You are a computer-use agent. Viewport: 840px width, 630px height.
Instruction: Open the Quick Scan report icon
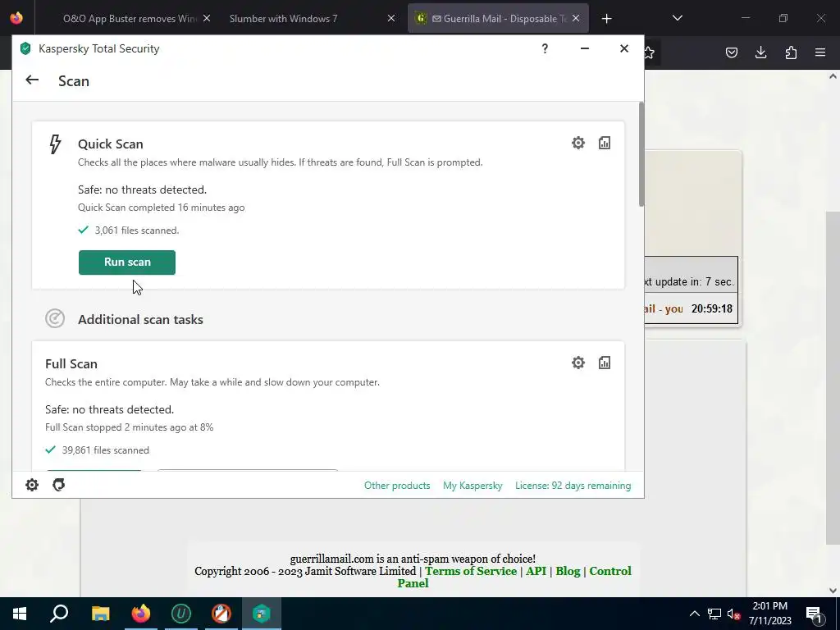(605, 143)
